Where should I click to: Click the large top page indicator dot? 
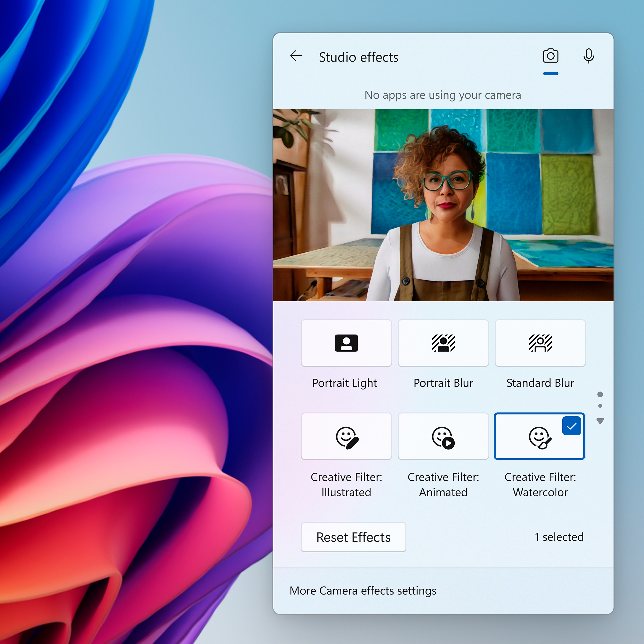pos(600,394)
